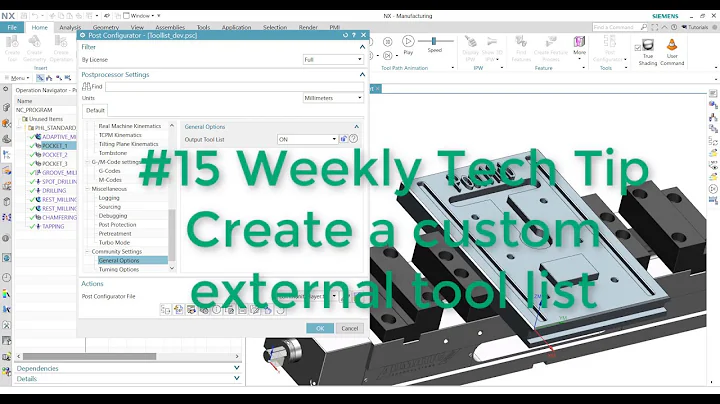This screenshot has width=720, height=404.
Task: Select Real Machine Kinematics tree item
Action: (129, 126)
